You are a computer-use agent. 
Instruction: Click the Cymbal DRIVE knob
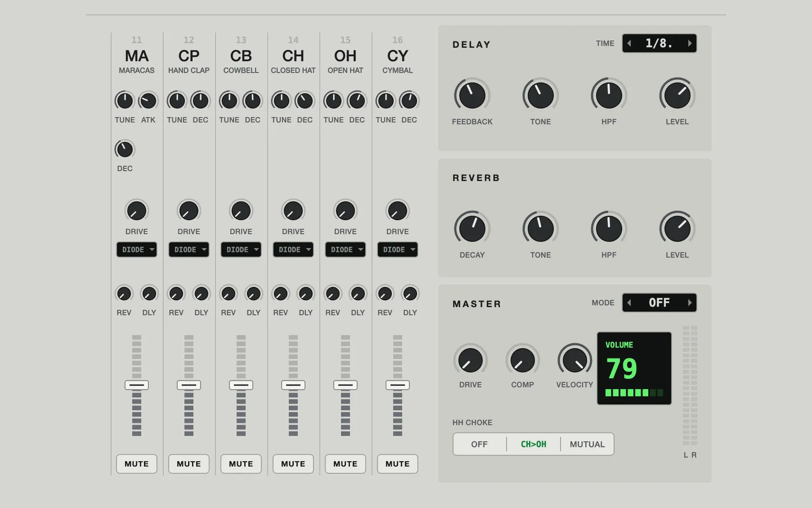click(x=397, y=211)
